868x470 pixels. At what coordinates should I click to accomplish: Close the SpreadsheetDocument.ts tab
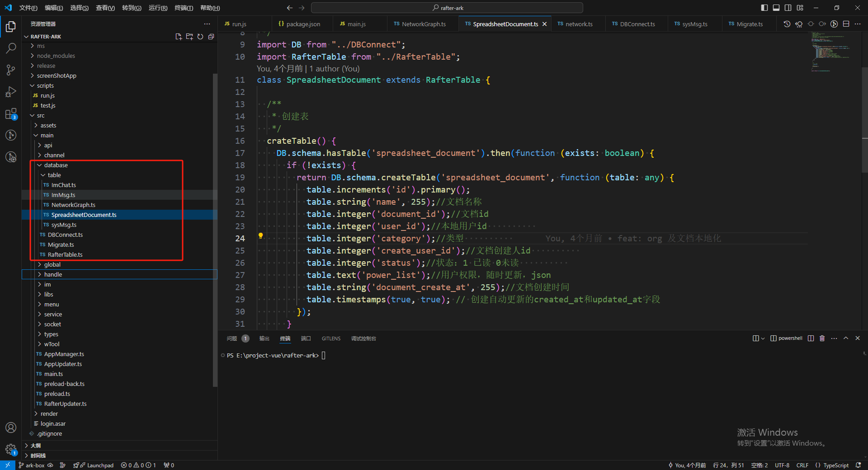(x=544, y=24)
